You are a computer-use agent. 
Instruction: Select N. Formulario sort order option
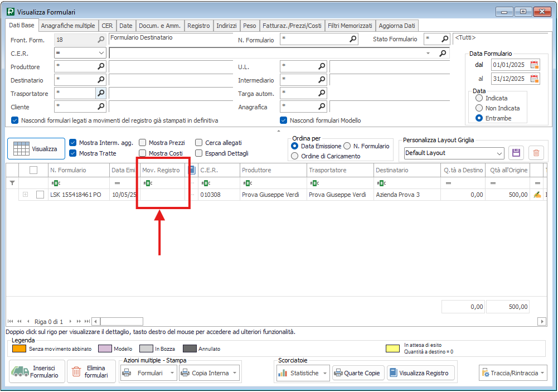click(x=347, y=146)
